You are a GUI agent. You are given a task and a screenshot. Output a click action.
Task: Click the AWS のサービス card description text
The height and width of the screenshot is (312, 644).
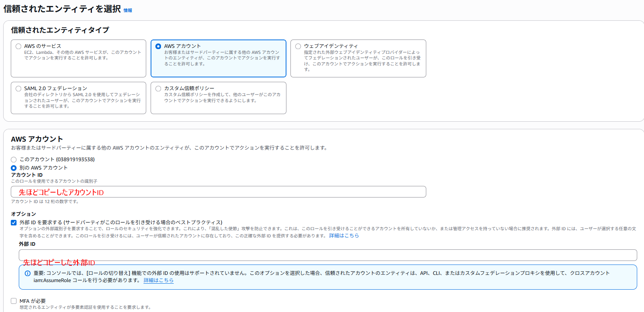pos(83,55)
